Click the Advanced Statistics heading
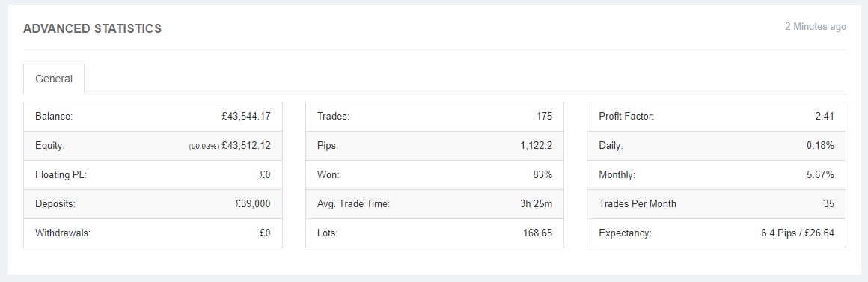The height and width of the screenshot is (282, 868). pos(93,28)
